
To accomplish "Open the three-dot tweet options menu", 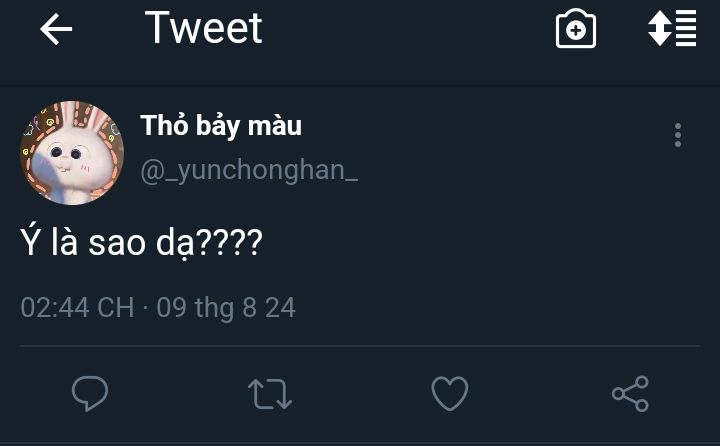I will [678, 135].
